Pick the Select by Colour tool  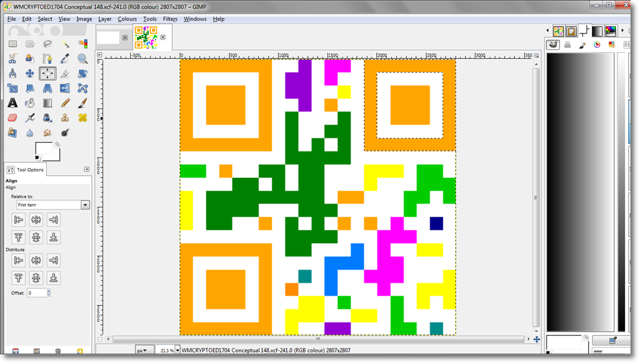82,44
